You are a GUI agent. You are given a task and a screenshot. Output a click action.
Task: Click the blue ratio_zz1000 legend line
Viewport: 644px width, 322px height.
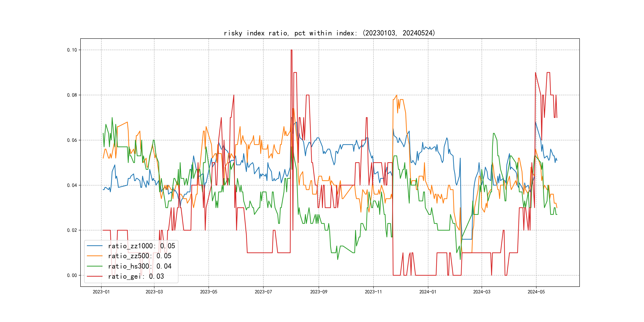pyautogui.click(x=94, y=246)
